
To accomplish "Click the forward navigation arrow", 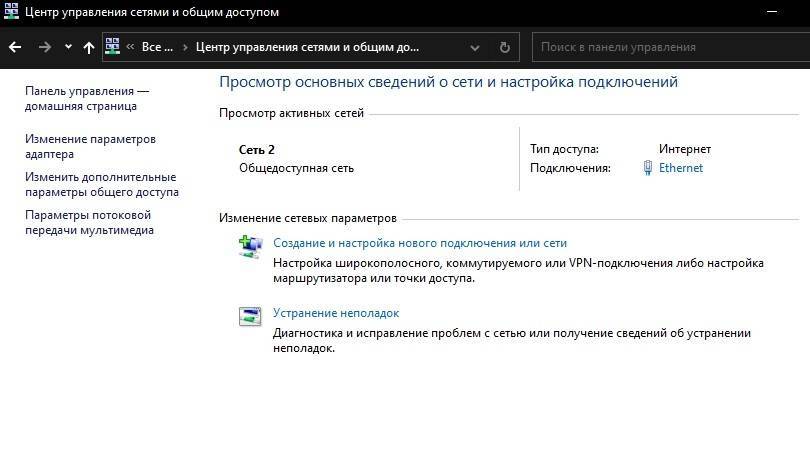I will (x=43, y=47).
